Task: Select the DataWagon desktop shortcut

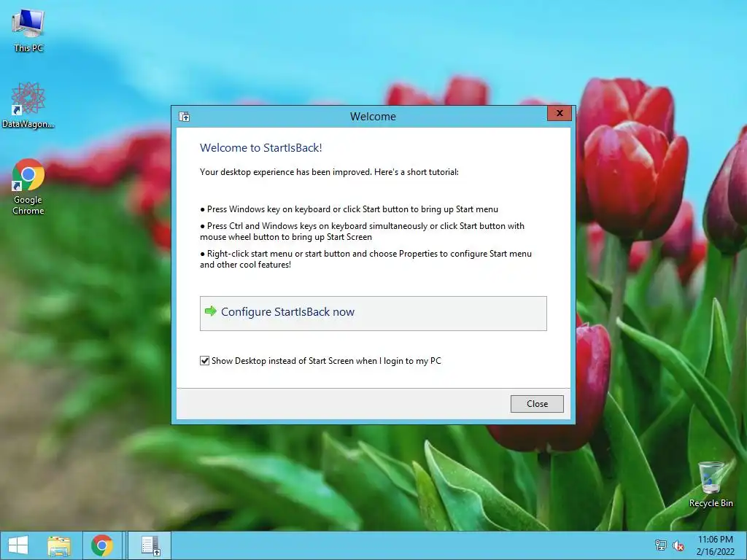Action: 28,105
